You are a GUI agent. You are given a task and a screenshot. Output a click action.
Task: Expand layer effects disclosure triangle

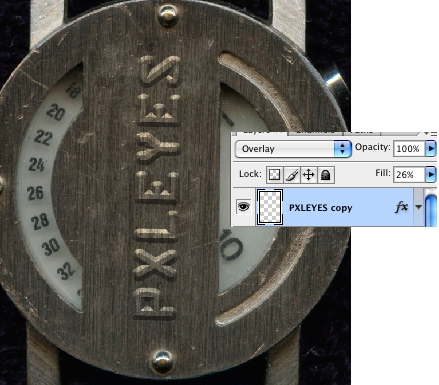point(419,207)
